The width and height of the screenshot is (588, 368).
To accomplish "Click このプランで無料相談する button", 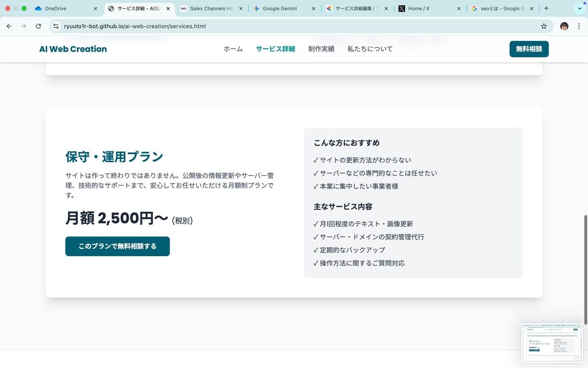I will tap(118, 246).
